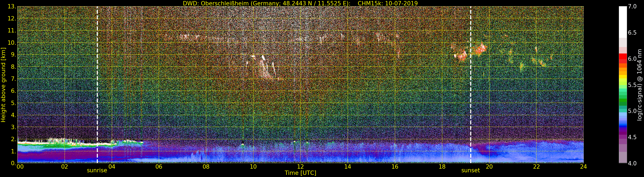Click the height tick label '13.'
644x177 pixels.
click(x=12, y=6)
